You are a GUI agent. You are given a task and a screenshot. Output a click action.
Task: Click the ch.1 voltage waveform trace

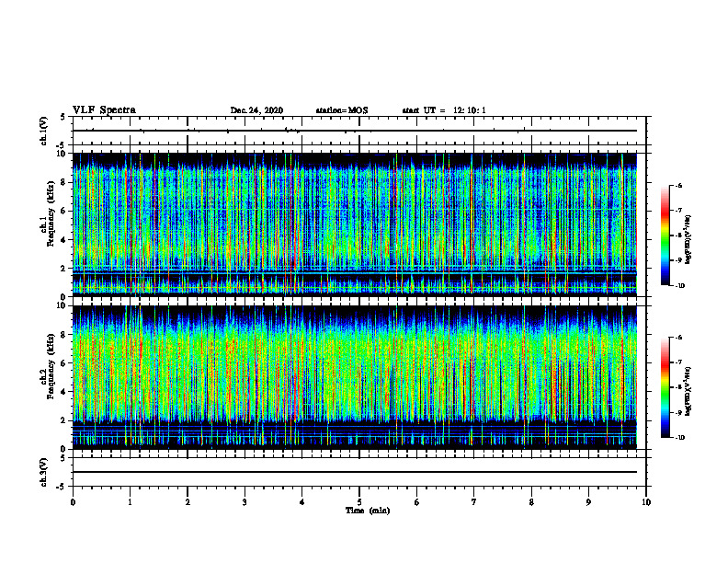click(355, 131)
